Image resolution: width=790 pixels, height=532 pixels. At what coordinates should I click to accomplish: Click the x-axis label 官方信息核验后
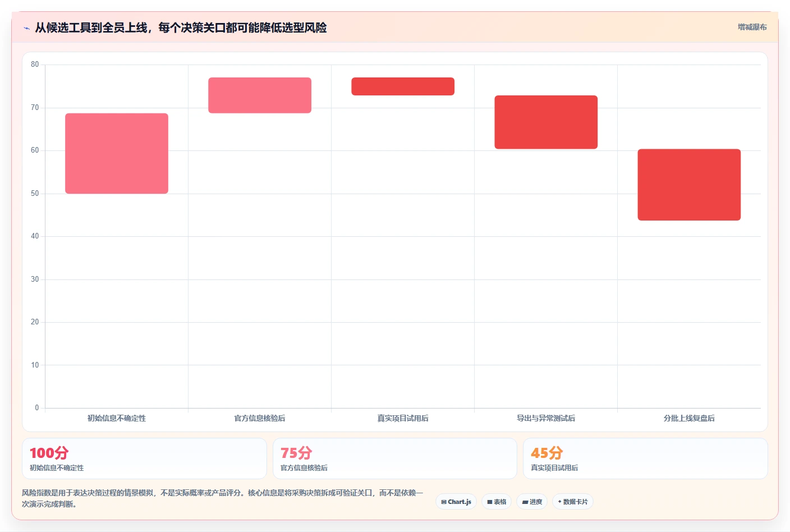(x=260, y=418)
